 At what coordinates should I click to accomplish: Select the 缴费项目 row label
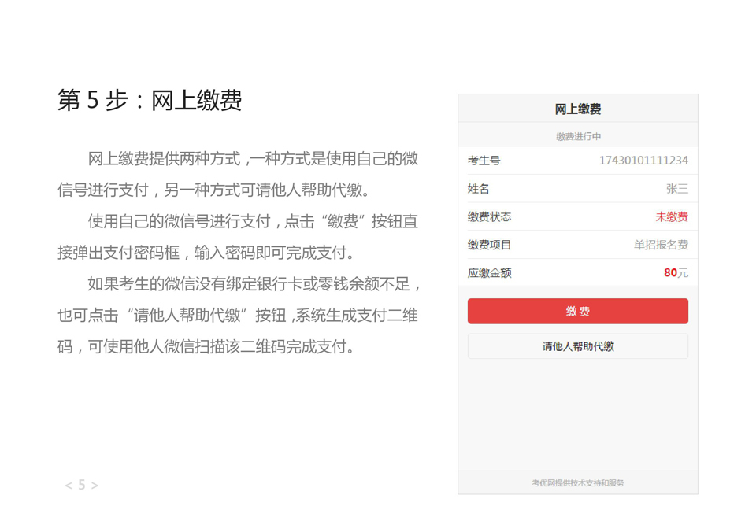click(x=489, y=245)
